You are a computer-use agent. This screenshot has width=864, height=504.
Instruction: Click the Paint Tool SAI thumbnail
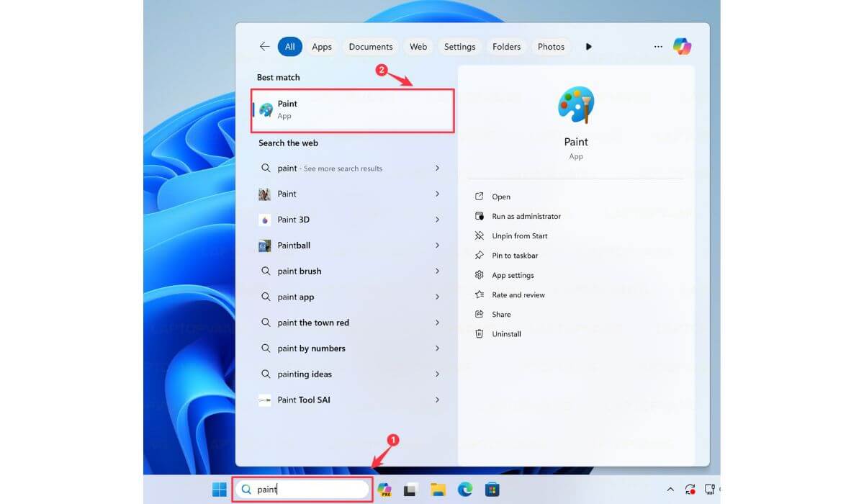click(x=265, y=400)
